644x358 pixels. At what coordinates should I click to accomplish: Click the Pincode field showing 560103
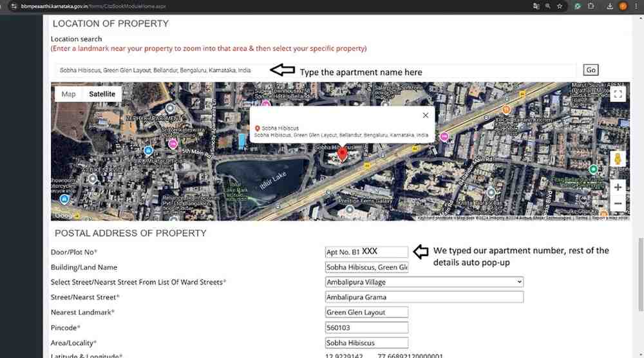[x=366, y=328]
